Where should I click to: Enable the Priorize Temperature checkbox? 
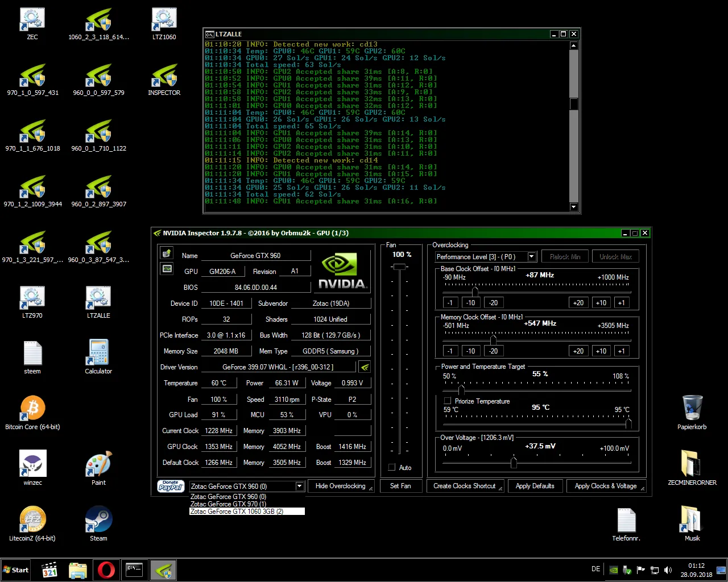[x=448, y=401]
